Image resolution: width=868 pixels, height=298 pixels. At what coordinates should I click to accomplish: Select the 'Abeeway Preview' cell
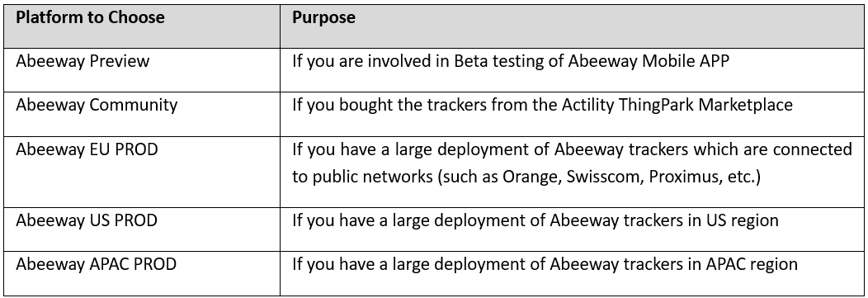(x=142, y=70)
